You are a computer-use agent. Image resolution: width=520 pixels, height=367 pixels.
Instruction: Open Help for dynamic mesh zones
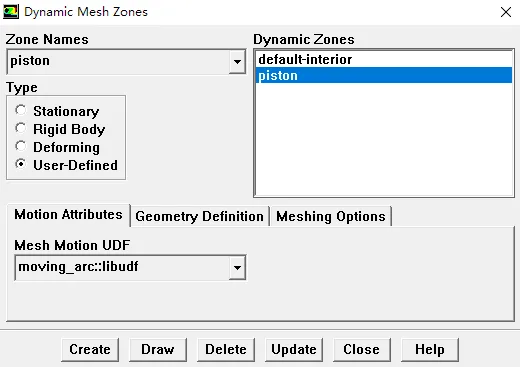430,349
